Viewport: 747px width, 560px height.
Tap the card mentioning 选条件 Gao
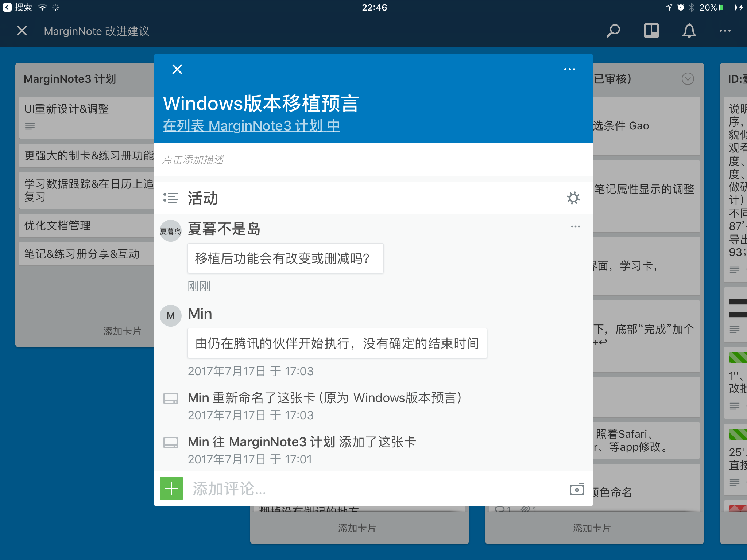pyautogui.click(x=647, y=126)
